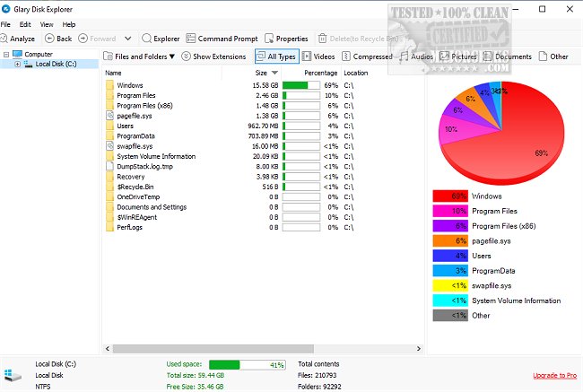Click the Users legend entry
The image size is (583, 392).
pos(481,256)
